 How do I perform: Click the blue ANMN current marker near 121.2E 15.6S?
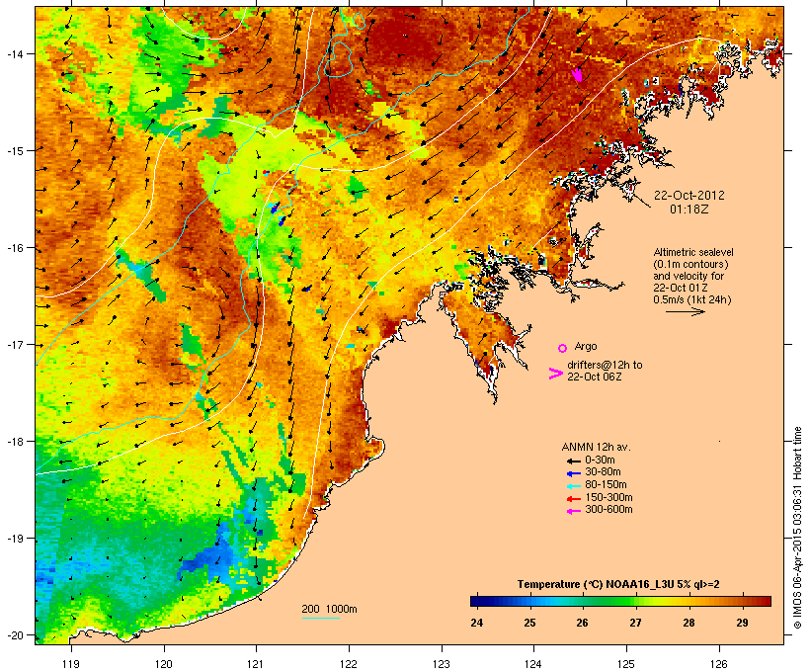pyautogui.click(x=275, y=208)
